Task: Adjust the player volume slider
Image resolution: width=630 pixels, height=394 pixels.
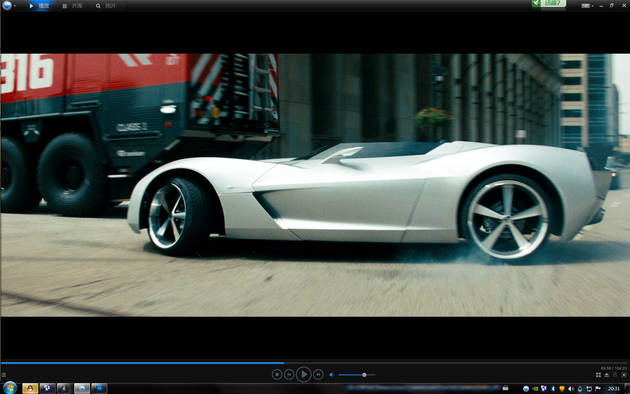Action: [x=357, y=375]
